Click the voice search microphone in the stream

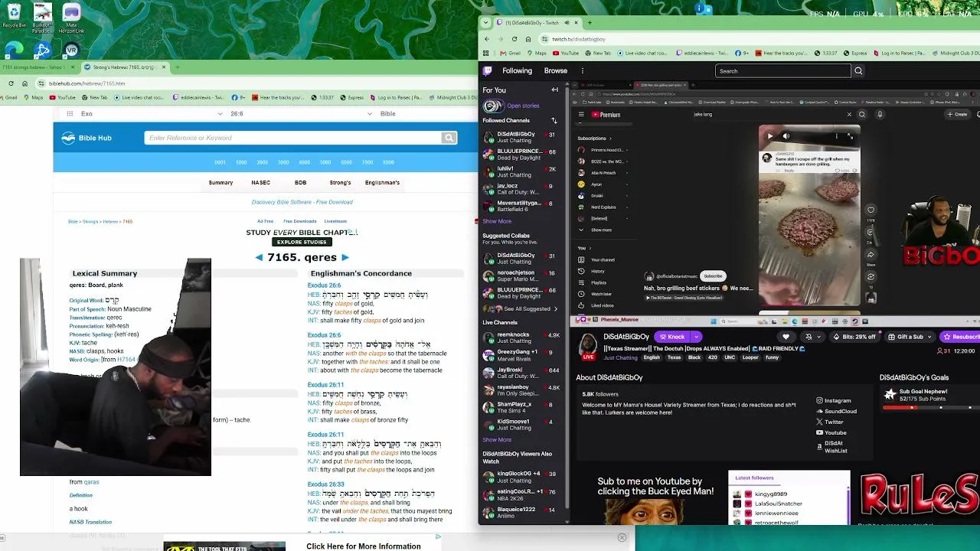880,115
